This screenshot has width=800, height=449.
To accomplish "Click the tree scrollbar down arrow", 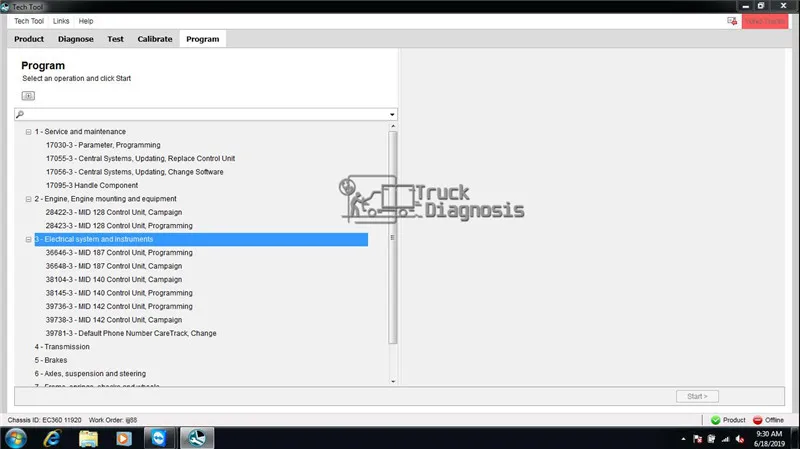I will tap(393, 382).
